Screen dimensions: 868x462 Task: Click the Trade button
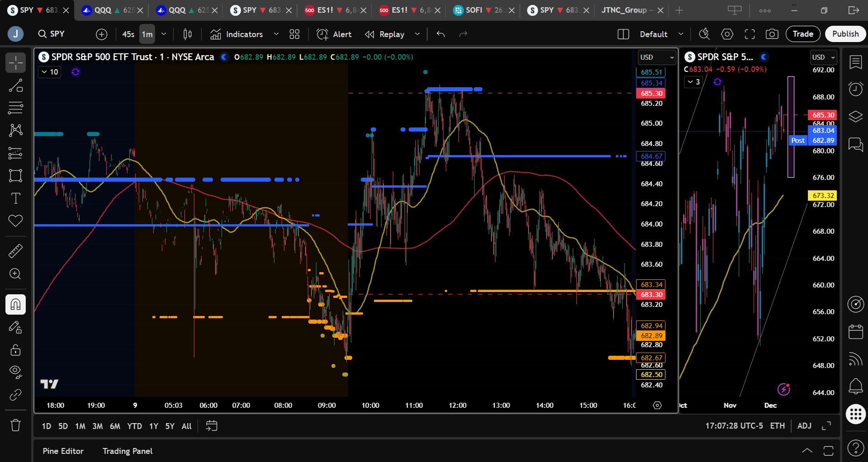(803, 34)
